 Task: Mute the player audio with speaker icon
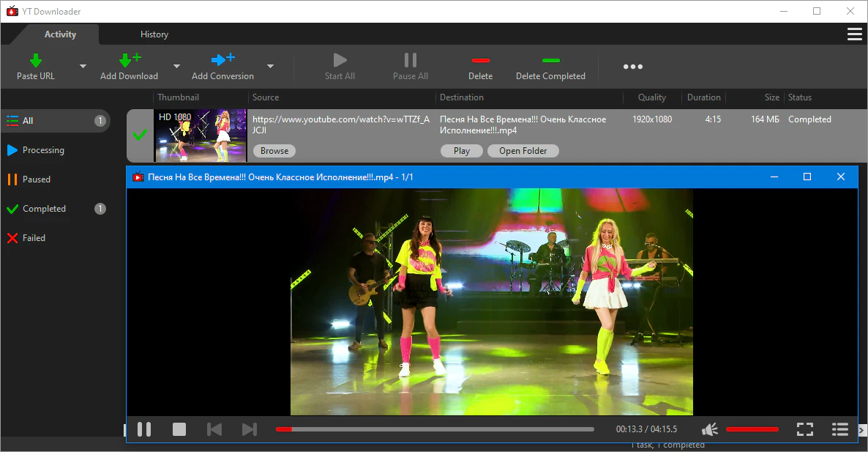709,429
